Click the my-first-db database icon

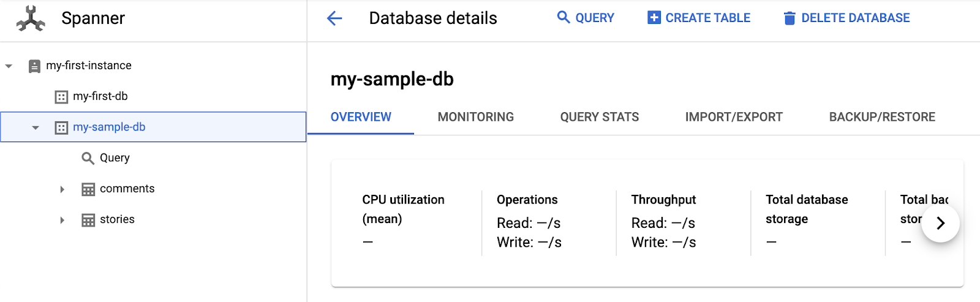point(61,97)
